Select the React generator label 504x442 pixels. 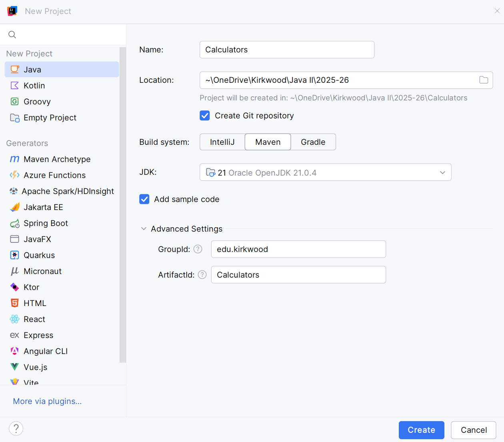click(34, 319)
